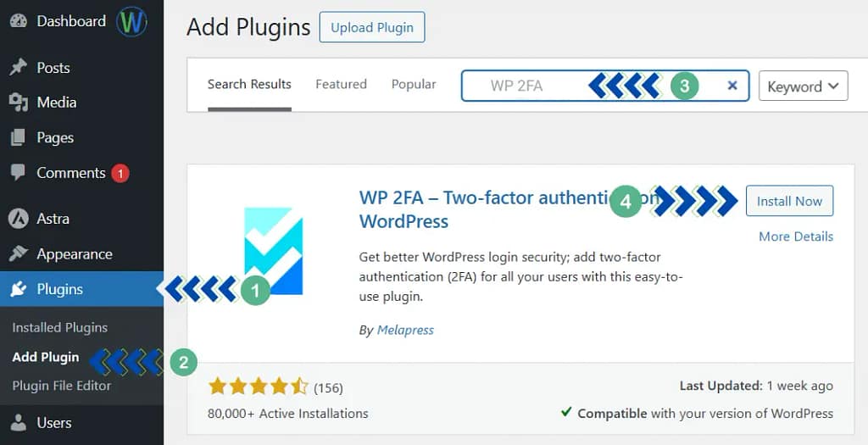The width and height of the screenshot is (868, 445).
Task: Click the Dashboard gauge icon
Action: tap(18, 21)
